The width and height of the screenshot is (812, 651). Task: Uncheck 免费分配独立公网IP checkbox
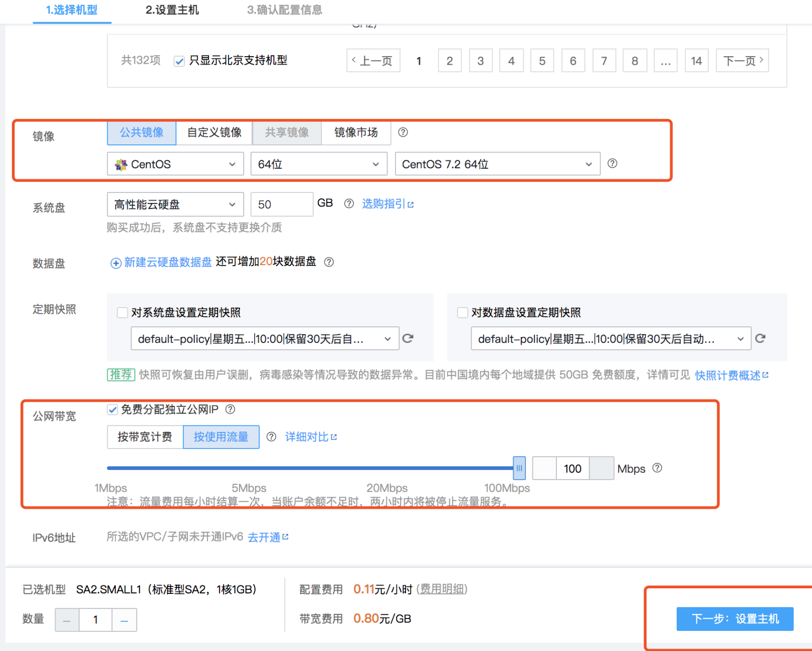pyautogui.click(x=112, y=410)
